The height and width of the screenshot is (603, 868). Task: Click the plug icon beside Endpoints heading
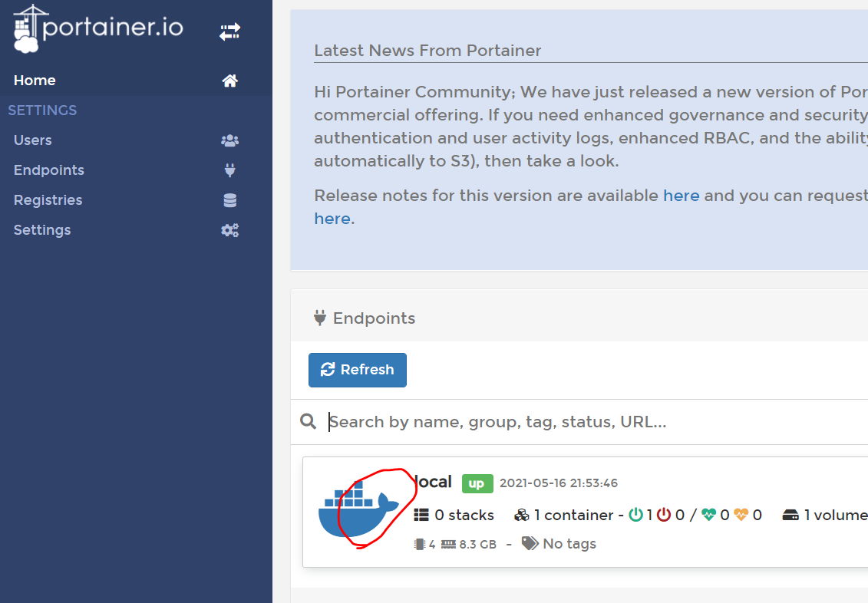[x=320, y=318]
